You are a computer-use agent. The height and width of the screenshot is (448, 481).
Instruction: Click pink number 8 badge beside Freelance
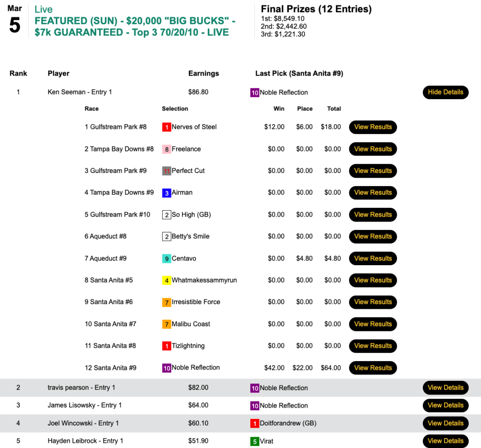(166, 149)
